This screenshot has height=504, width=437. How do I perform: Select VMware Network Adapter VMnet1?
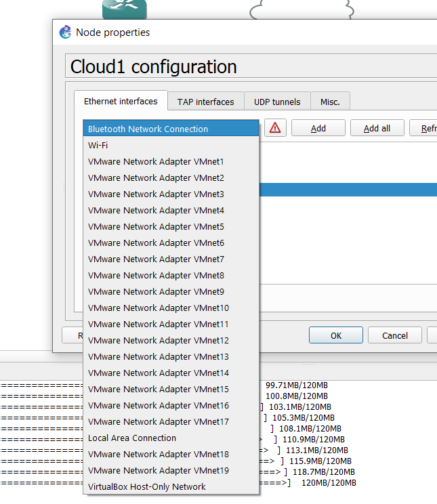coord(171,161)
